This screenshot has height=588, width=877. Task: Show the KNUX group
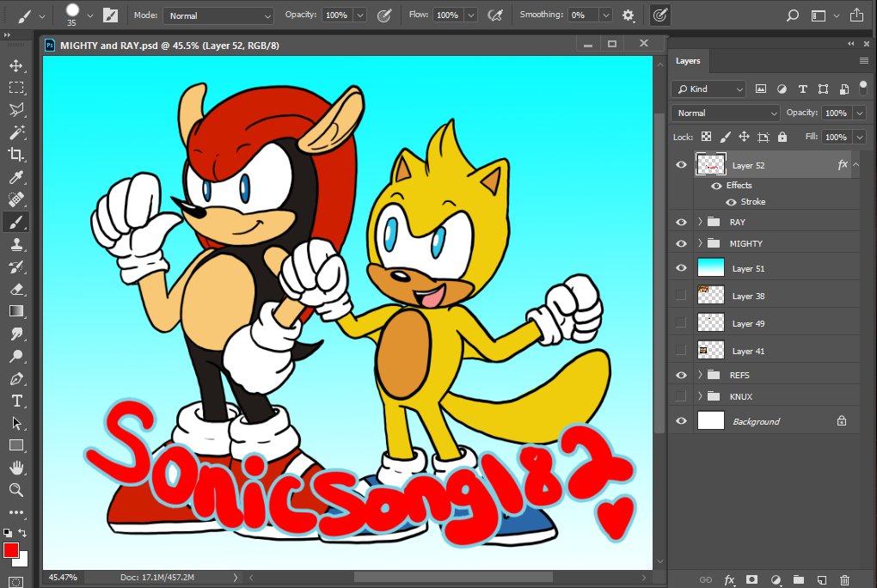tap(681, 396)
